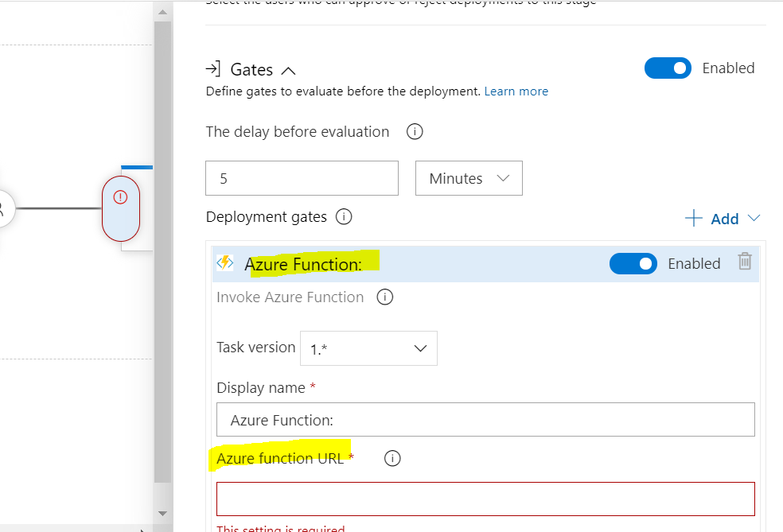Click the Deployment gates info icon
Screen dimensions: 783x532
coord(344,216)
